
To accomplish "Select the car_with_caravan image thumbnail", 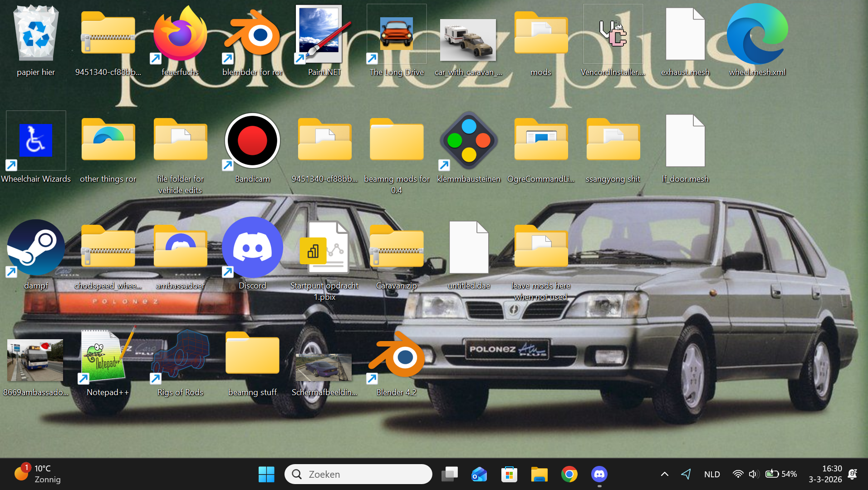I will coord(468,40).
